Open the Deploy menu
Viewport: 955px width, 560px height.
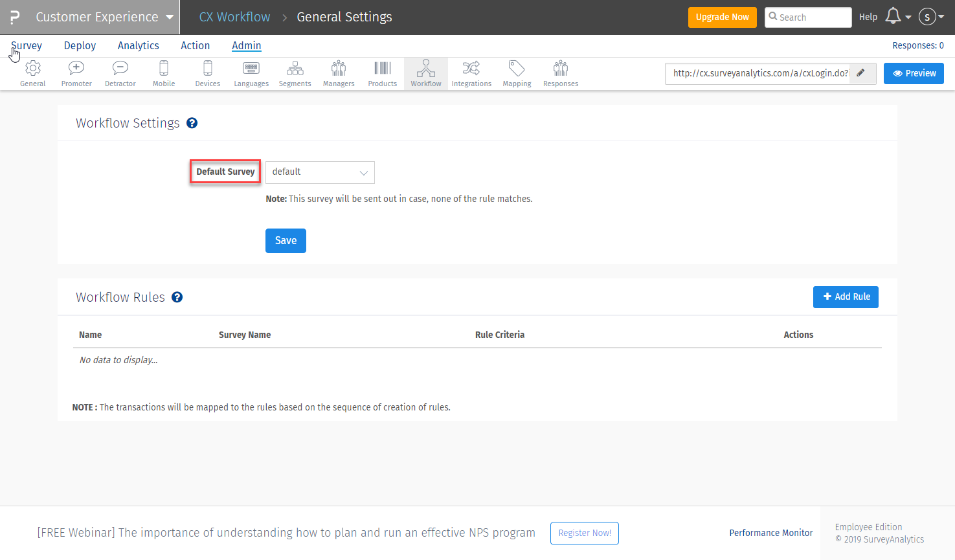[x=79, y=45]
